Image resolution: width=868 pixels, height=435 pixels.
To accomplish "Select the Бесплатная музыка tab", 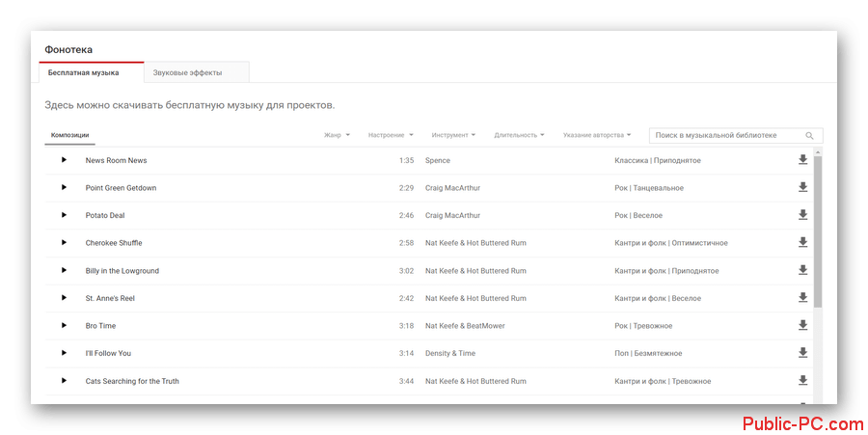I will [x=84, y=72].
